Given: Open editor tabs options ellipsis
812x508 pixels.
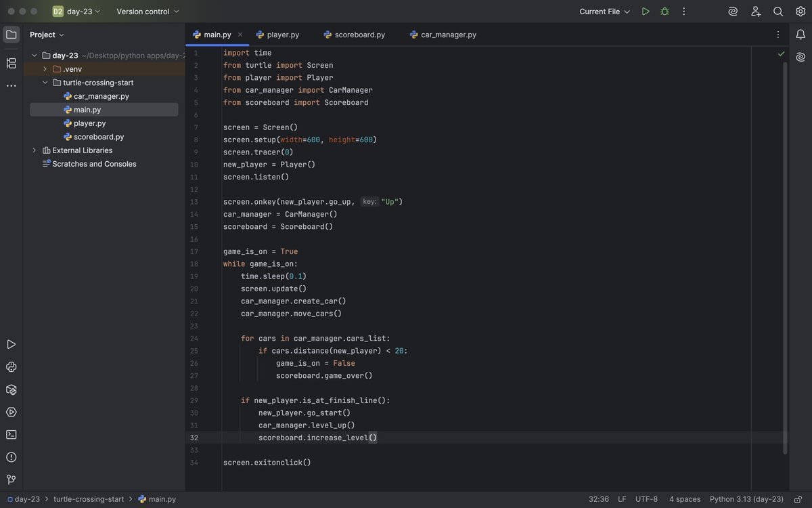Looking at the screenshot, I should click(777, 35).
